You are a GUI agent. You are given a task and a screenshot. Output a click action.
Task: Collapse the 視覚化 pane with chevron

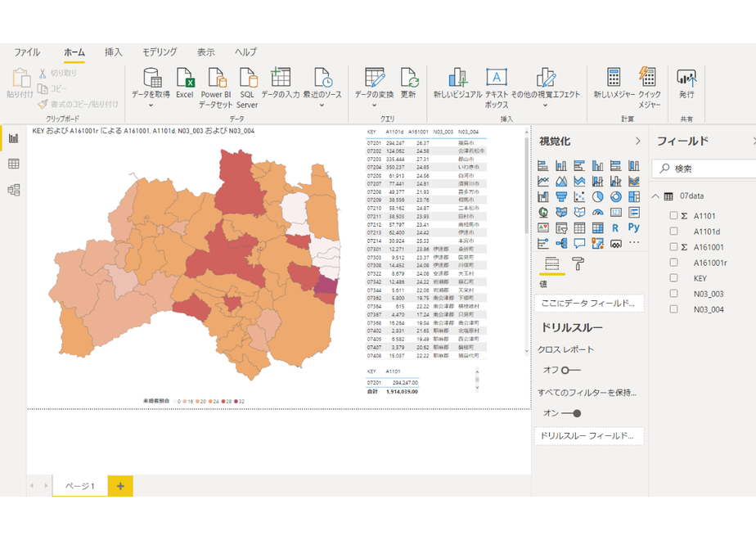click(638, 141)
